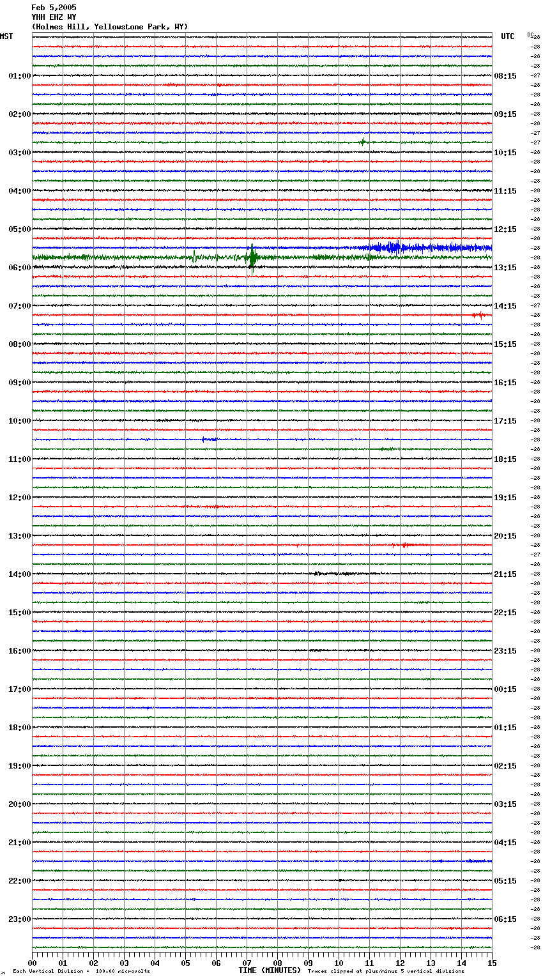This screenshot has height=980, width=543.
Task: Click minute 05 on the bottom time axis
Action: tap(186, 963)
